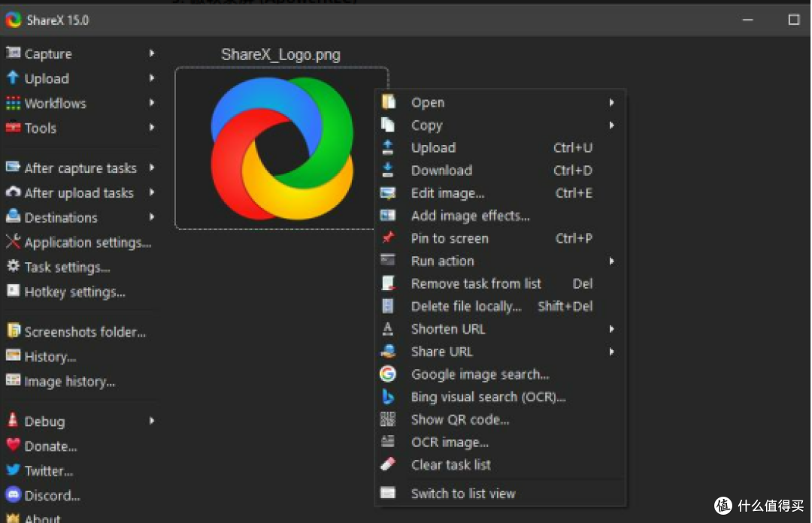
Task: Expand the Shorten URL submenu arrow
Action: (611, 329)
